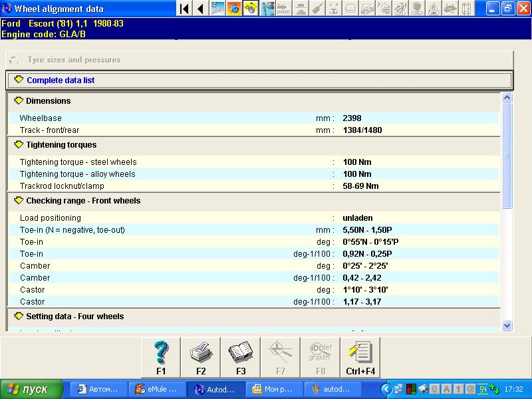Select the Load positioning row

(254, 218)
